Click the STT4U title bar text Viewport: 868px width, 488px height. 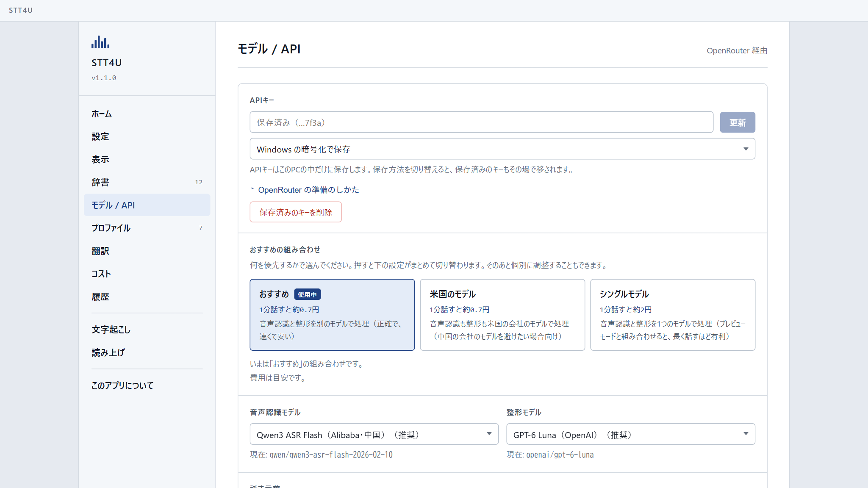[x=21, y=10]
